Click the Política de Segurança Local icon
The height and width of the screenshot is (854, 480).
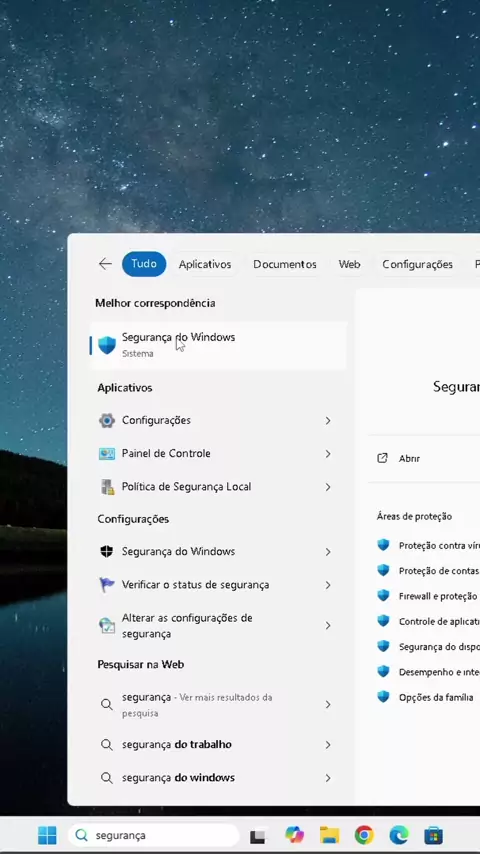click(x=107, y=487)
